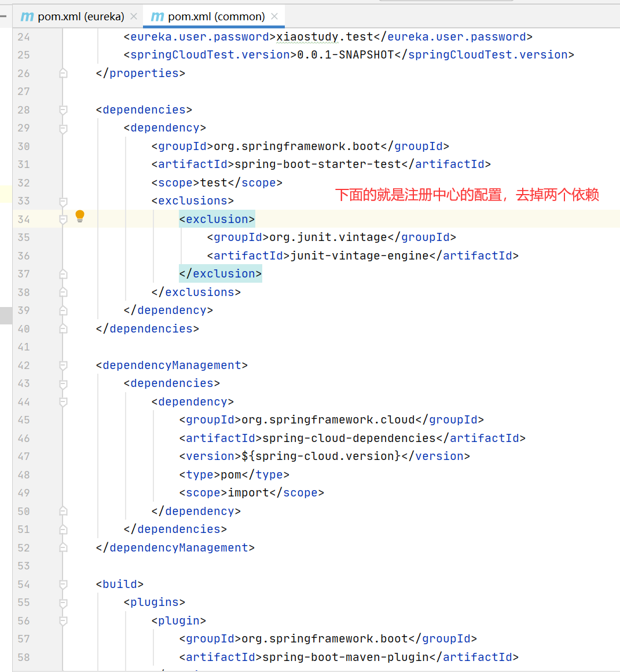The width and height of the screenshot is (620, 672).
Task: Click the Maven icon on common tab
Action: pos(157,17)
